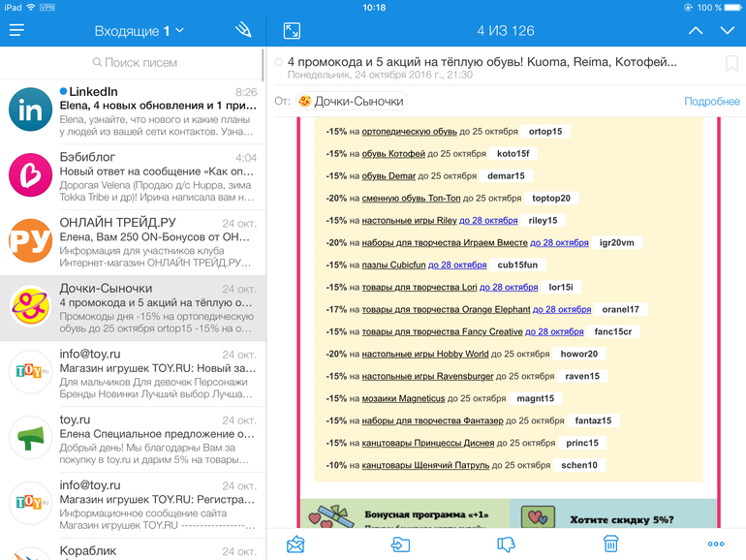
Task: Expand the email to full screen
Action: click(292, 31)
